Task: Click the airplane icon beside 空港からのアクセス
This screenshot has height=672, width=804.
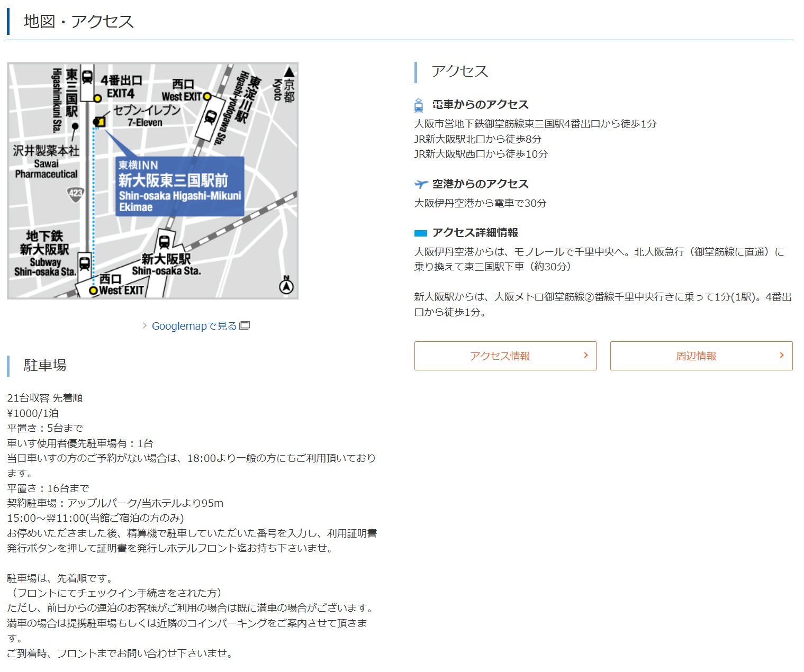Action: point(421,184)
